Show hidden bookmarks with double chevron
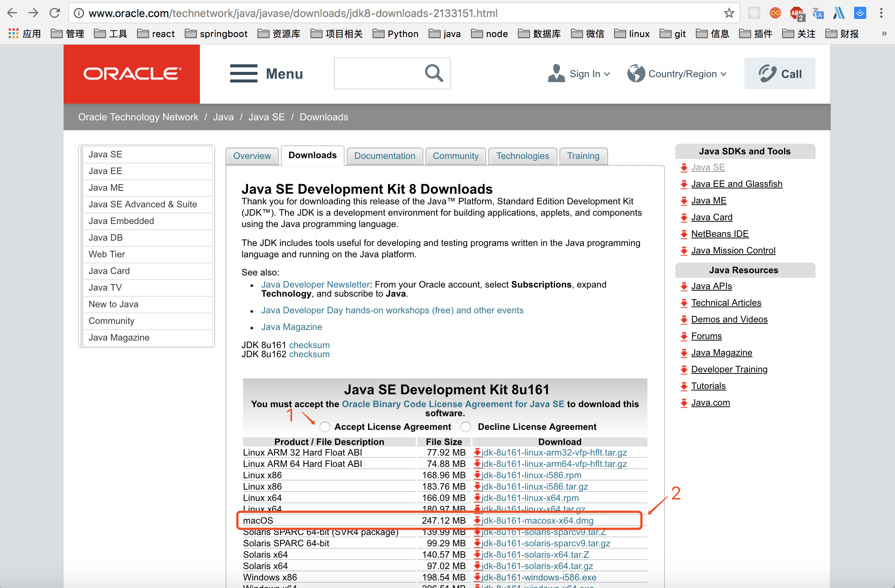 click(884, 34)
